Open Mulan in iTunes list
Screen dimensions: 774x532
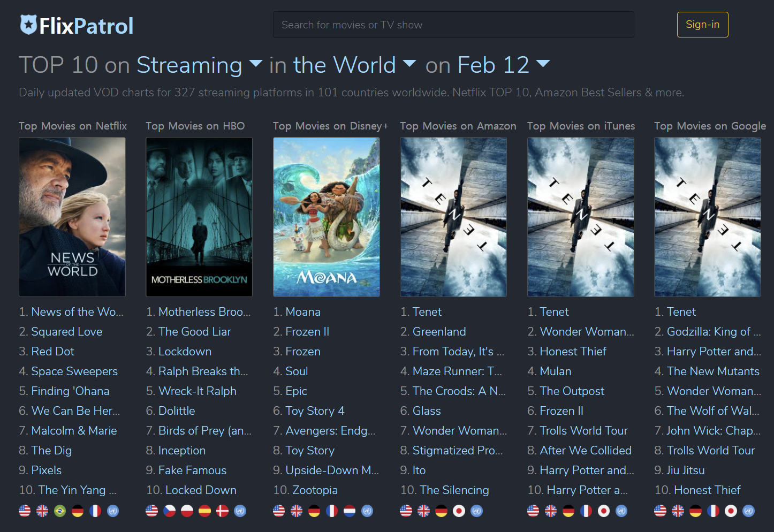[556, 371]
